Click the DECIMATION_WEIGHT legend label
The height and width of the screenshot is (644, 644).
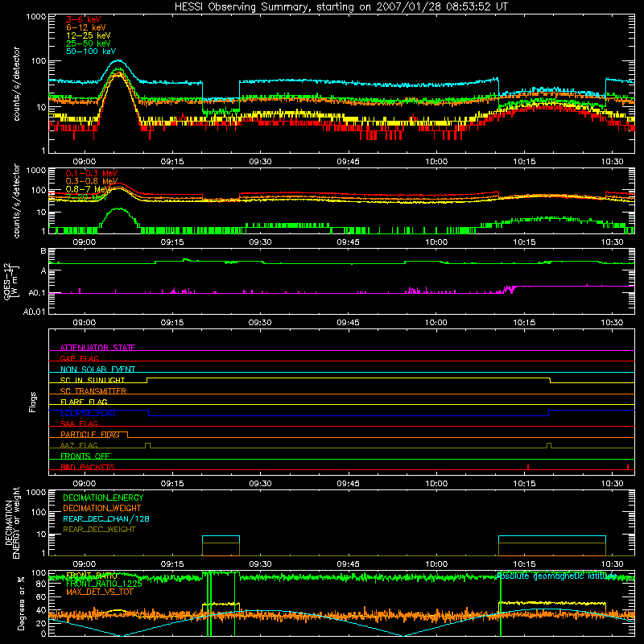(102, 508)
